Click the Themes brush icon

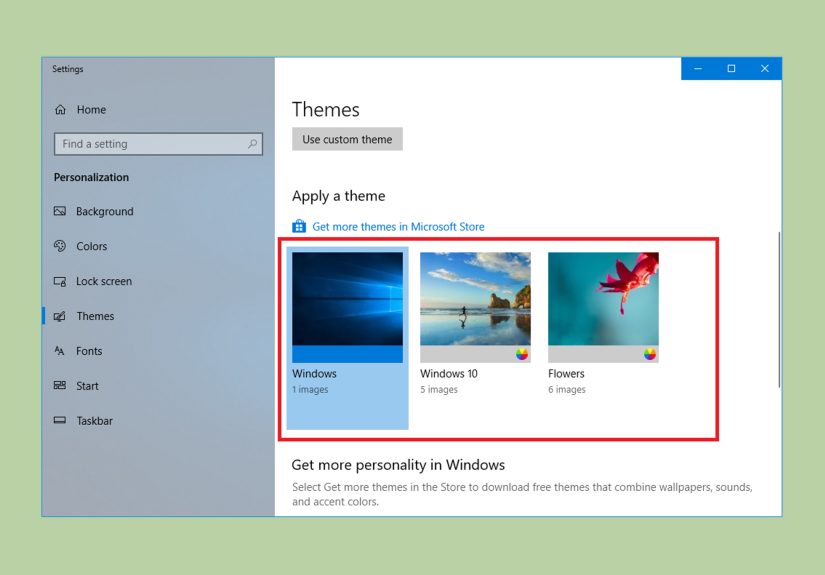60,316
